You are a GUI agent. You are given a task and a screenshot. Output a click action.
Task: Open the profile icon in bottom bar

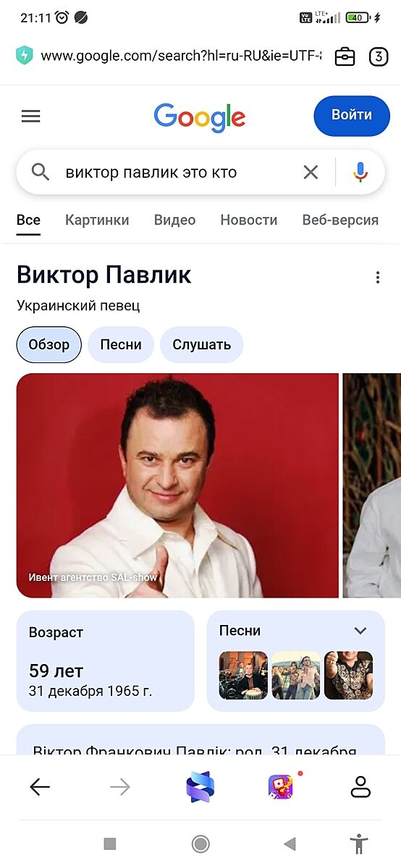360,787
